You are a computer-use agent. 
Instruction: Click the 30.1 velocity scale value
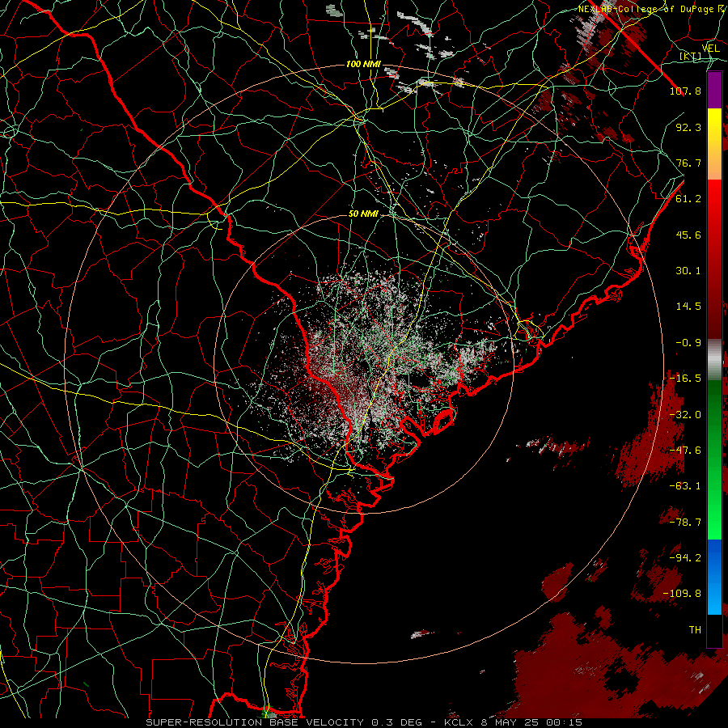click(x=688, y=271)
